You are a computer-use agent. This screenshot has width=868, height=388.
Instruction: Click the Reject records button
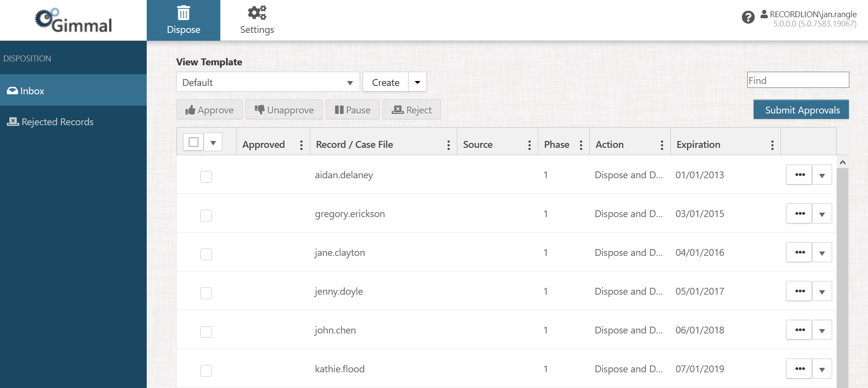tap(412, 110)
